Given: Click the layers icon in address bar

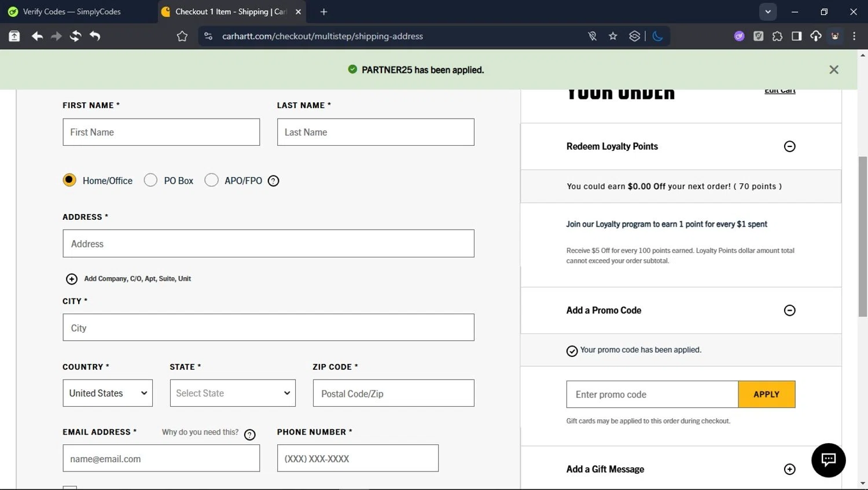Looking at the screenshot, I should pyautogui.click(x=634, y=36).
